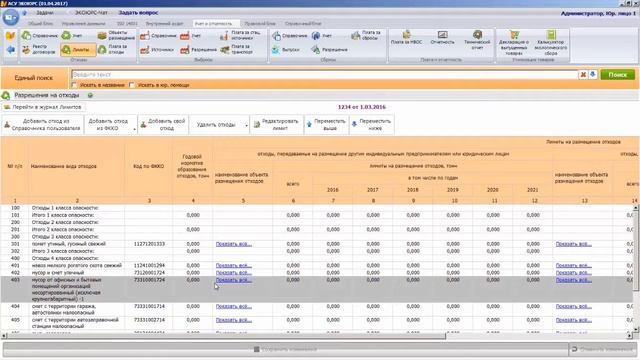Image resolution: width=640 pixels, height=360 pixels.
Task: Select row 405 смет с территории автозаправочной станции
Action: 316,323
